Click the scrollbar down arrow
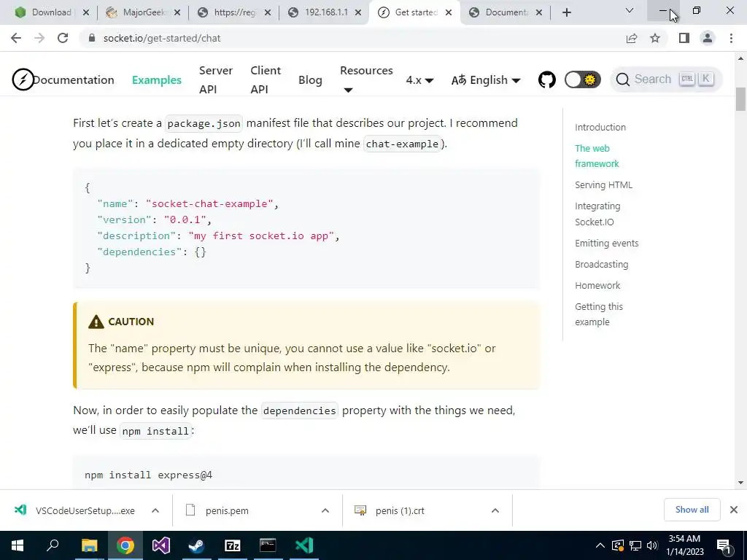The width and height of the screenshot is (747, 560). [740, 483]
